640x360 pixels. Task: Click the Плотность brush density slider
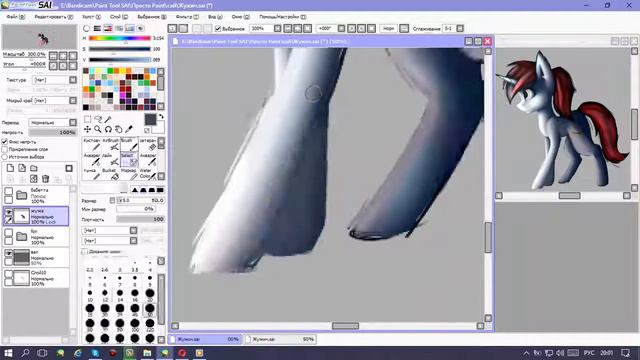point(140,219)
